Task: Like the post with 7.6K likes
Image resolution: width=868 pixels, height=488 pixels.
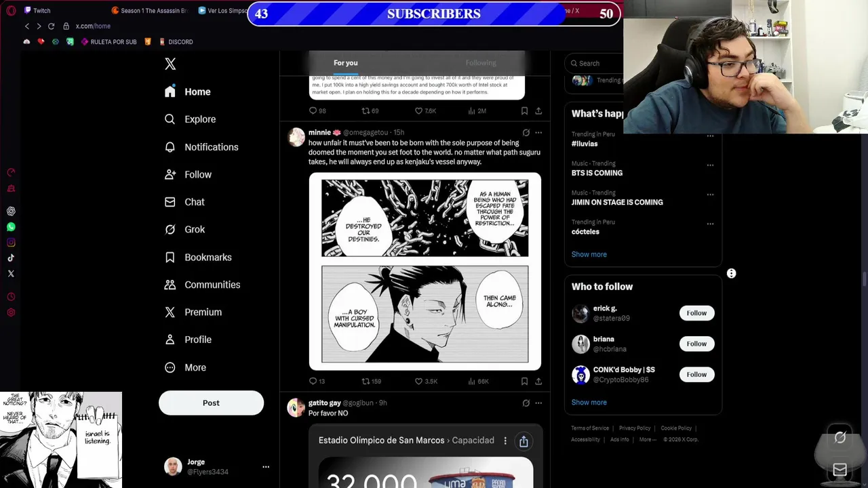Action: (x=425, y=110)
